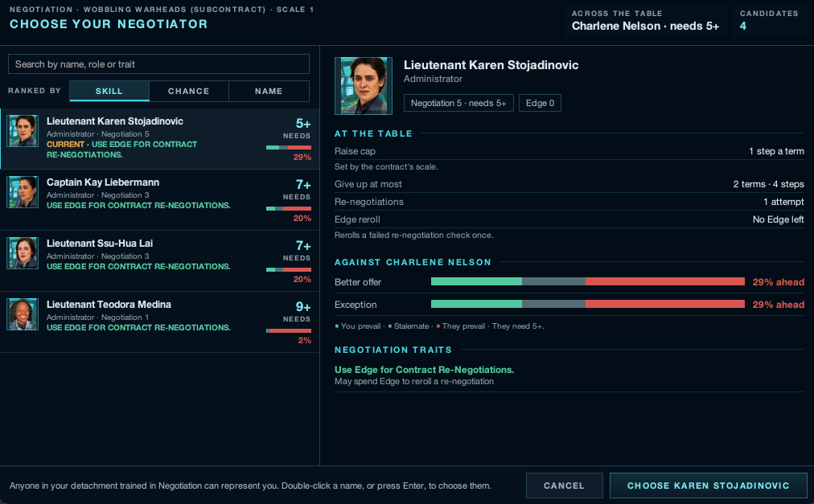Click the '1 attempt' value
The image size is (814, 504).
pyautogui.click(x=783, y=202)
